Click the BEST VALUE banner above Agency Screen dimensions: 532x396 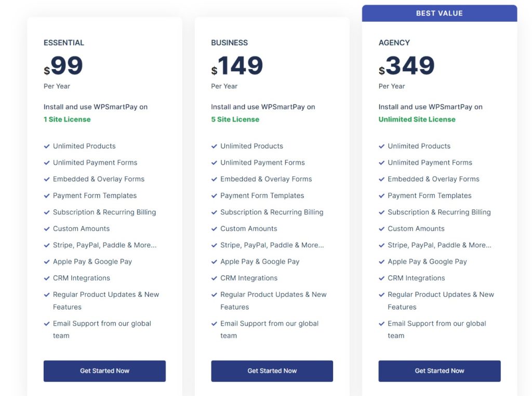click(440, 13)
